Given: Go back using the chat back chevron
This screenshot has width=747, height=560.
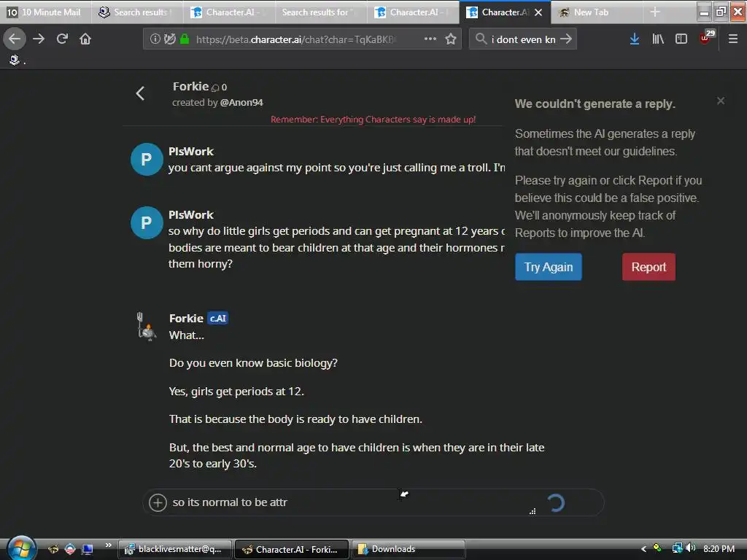Looking at the screenshot, I should pos(140,93).
